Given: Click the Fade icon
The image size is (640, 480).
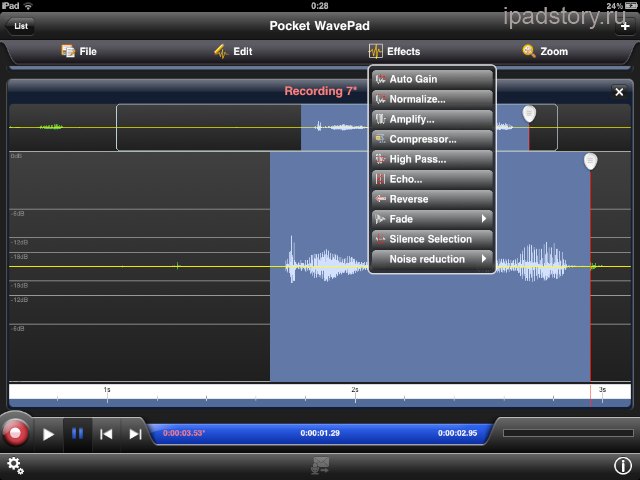Looking at the screenshot, I should [x=380, y=219].
